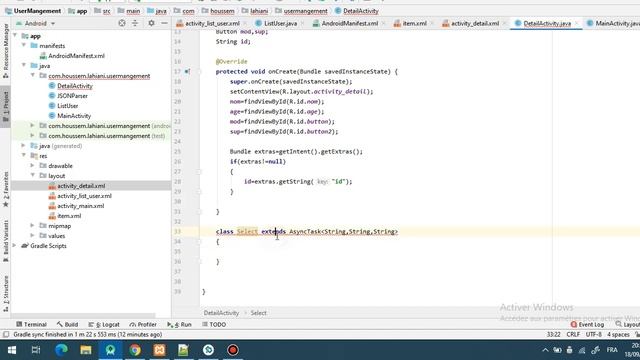This screenshot has width=640, height=360.
Task: Open Microsoft Edge from taskbar
Action: point(61,350)
